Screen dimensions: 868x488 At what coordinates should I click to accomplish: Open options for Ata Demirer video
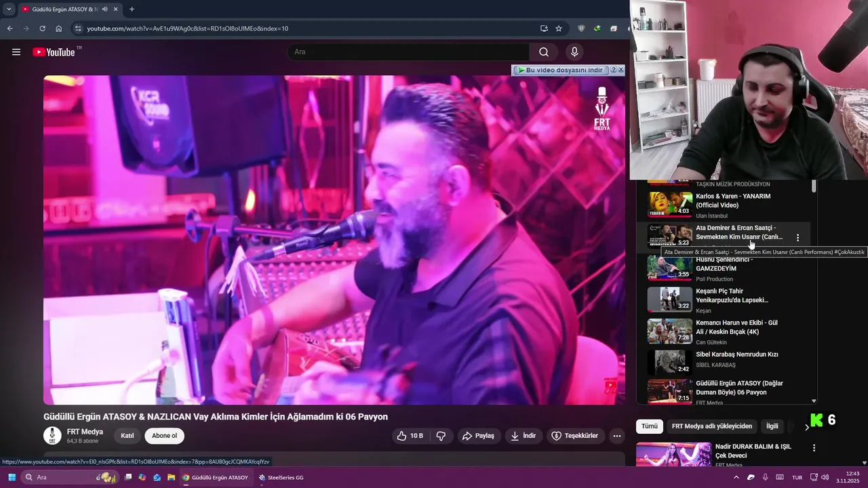point(797,238)
